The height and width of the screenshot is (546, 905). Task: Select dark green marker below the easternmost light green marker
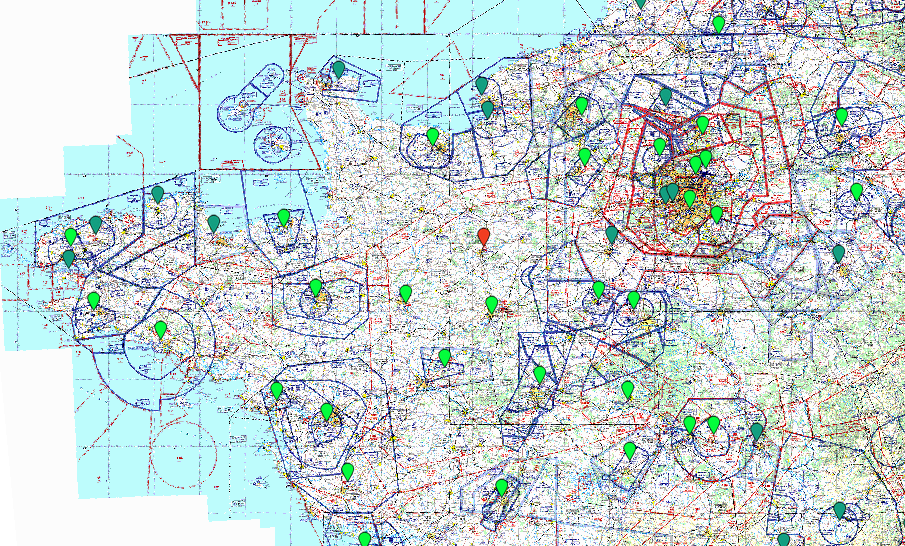[838, 254]
